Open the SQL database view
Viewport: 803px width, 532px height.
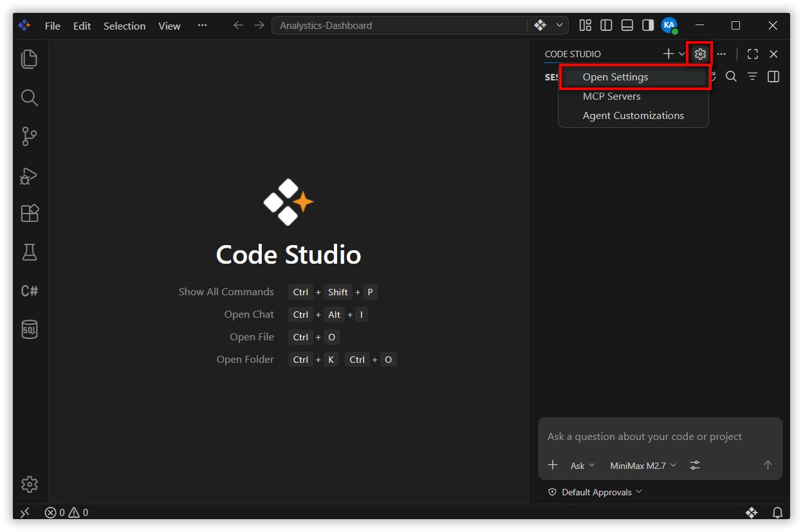(x=30, y=329)
